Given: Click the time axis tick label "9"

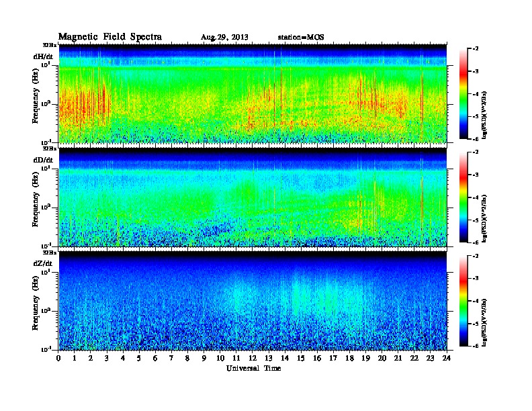Looking at the screenshot, I should click(x=204, y=359).
